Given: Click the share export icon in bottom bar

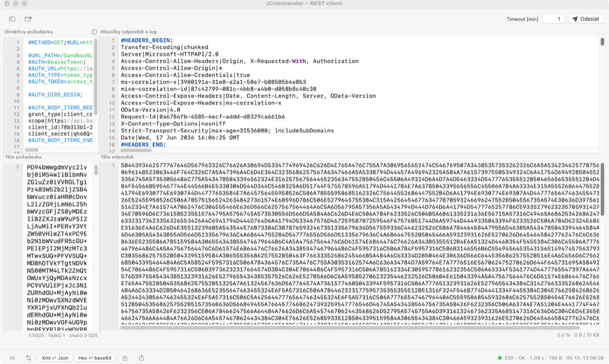Looking at the screenshot, I should pyautogui.click(x=141, y=358).
